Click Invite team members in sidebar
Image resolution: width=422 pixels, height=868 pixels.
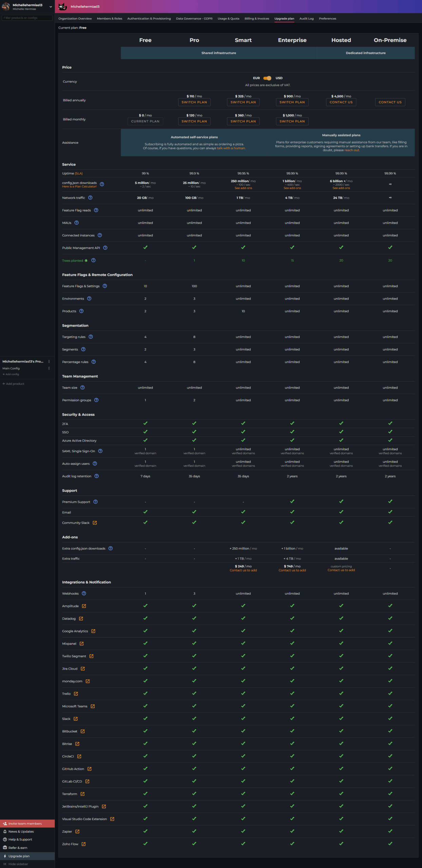25,824
